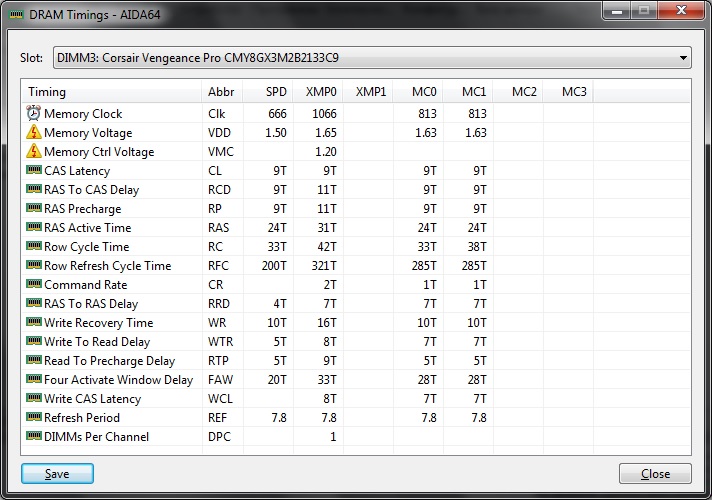
Task: Click the AIDA64 title bar app icon
Action: [x=16, y=15]
